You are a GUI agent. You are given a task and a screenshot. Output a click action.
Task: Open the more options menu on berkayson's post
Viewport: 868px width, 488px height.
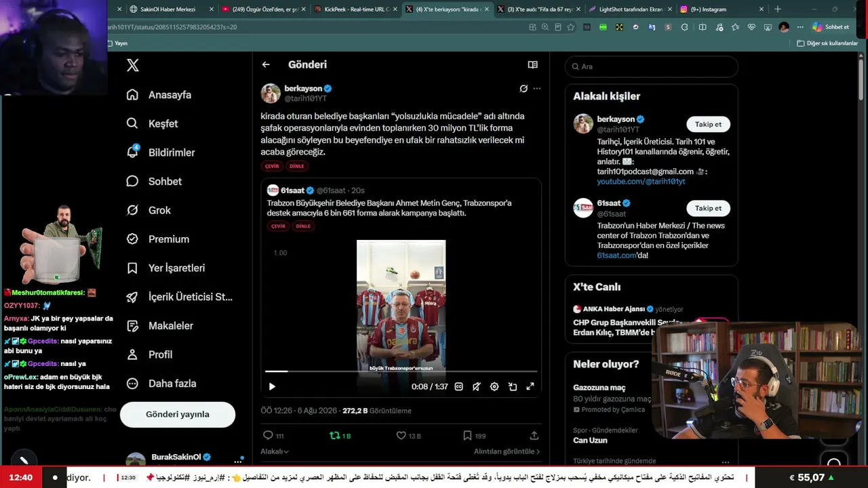click(537, 89)
